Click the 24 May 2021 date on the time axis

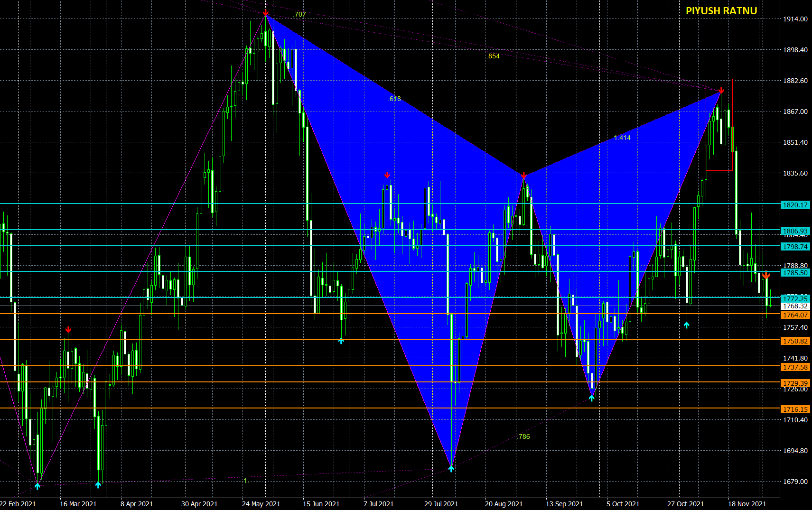261,504
